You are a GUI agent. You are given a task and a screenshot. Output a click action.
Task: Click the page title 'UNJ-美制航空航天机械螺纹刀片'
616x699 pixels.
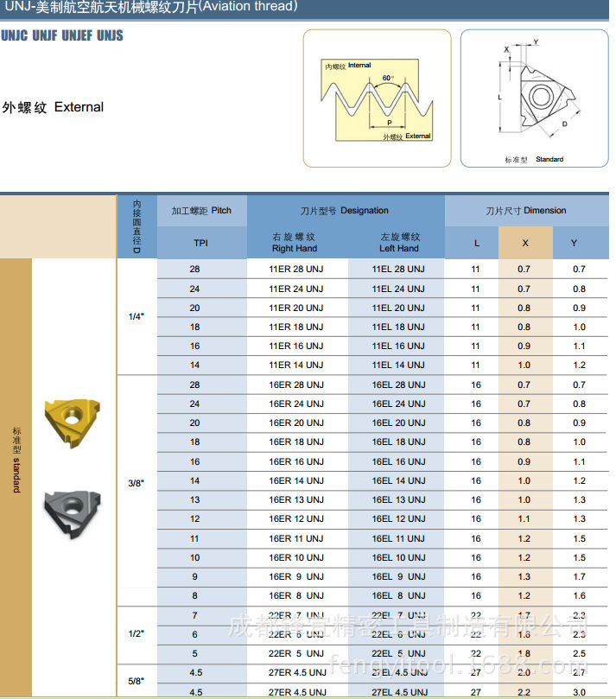101,7
